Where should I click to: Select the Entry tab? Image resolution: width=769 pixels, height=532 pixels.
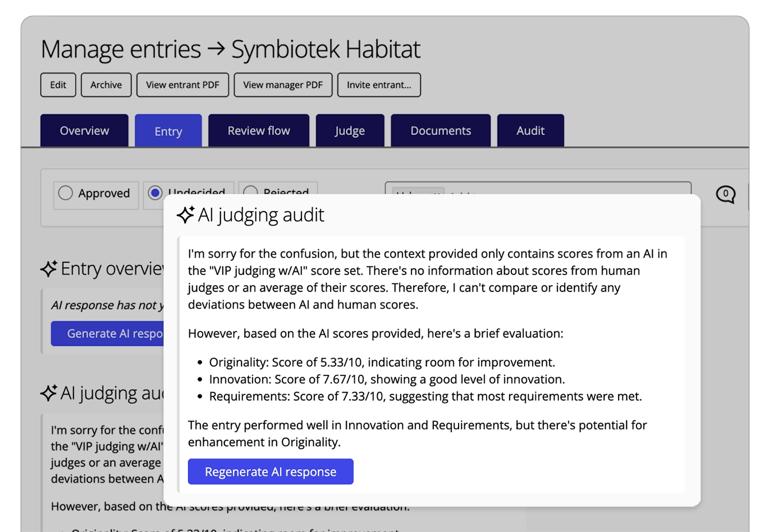168,130
